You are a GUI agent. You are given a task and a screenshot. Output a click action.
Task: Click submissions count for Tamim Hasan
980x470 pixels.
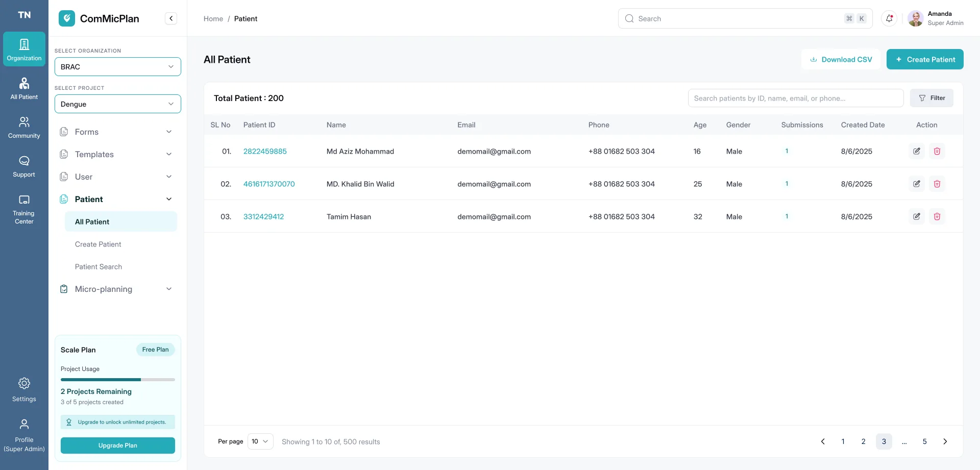[x=787, y=216]
